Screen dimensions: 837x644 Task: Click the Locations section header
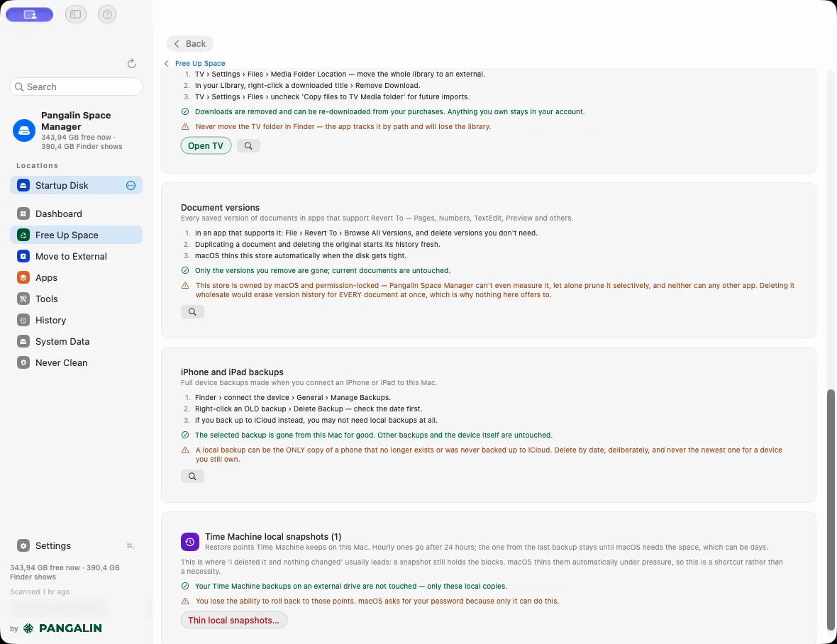[38, 166]
